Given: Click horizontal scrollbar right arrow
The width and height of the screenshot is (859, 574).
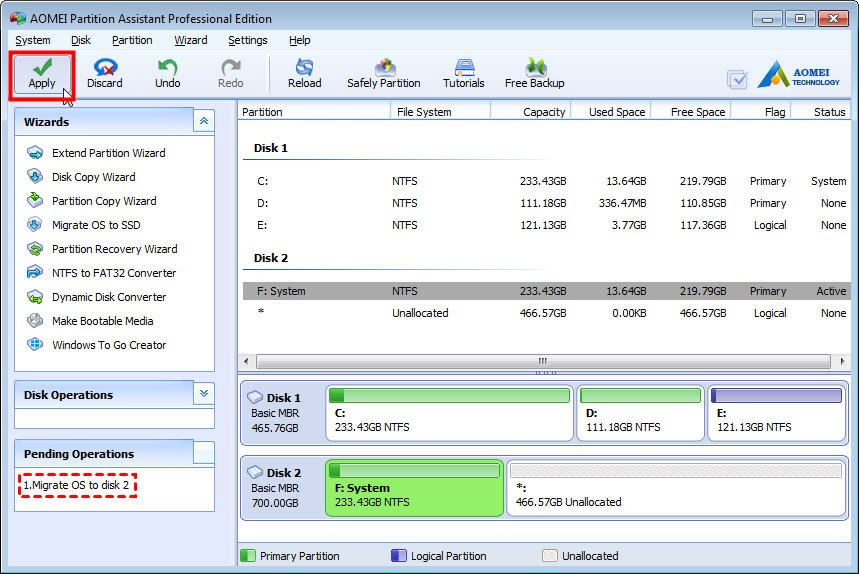Looking at the screenshot, I should 842,361.
